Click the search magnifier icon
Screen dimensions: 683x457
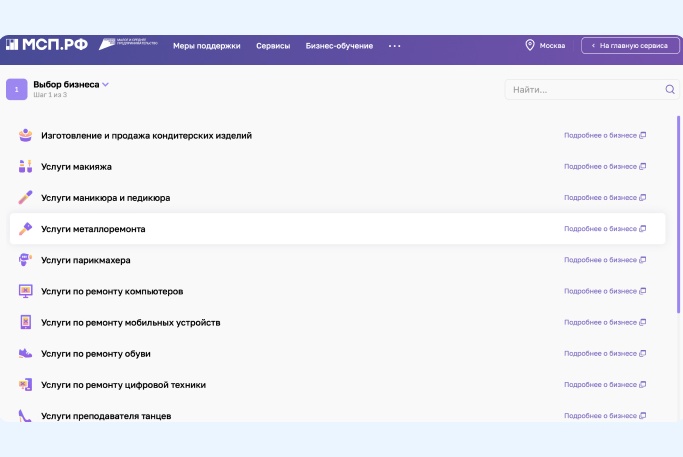670,90
